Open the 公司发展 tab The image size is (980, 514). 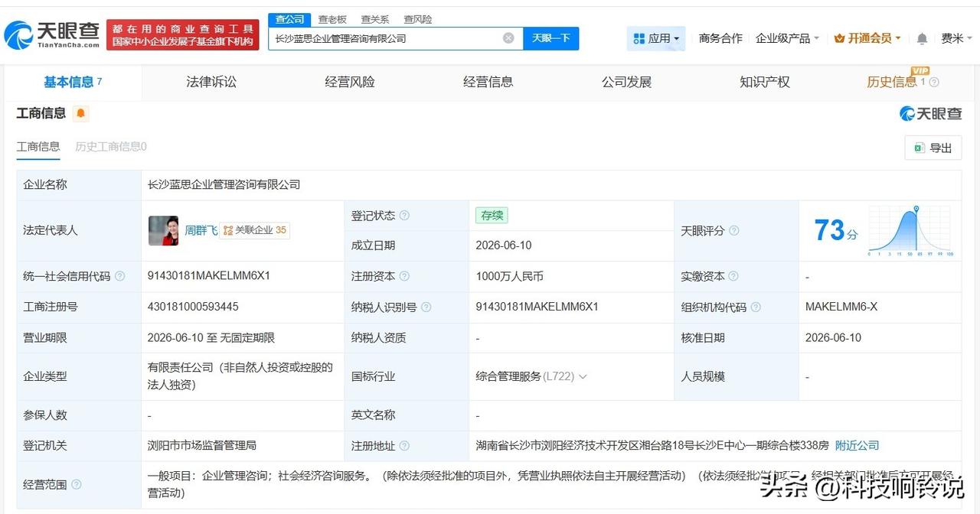[x=626, y=82]
